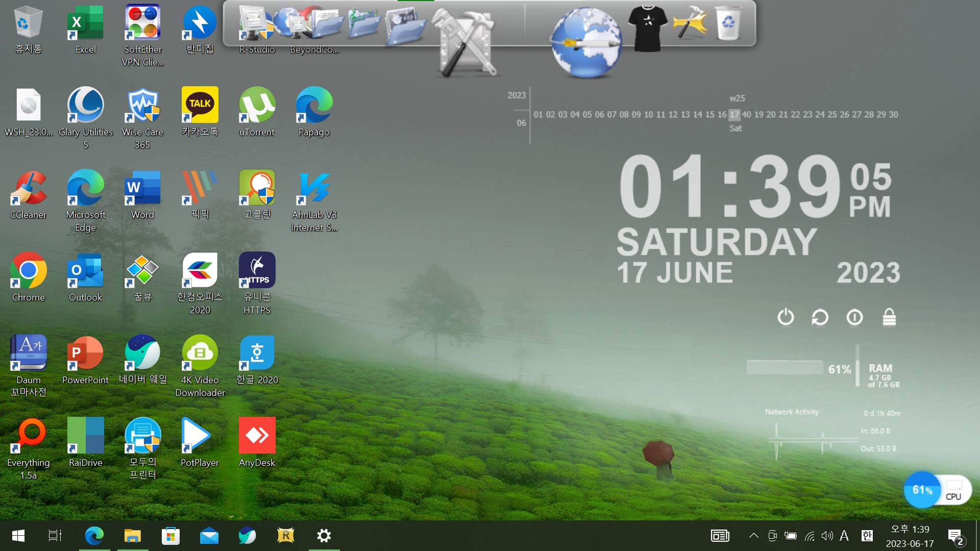Viewport: 980px width, 551px height.
Task: Click the padlock lock widget icon
Action: 889,317
